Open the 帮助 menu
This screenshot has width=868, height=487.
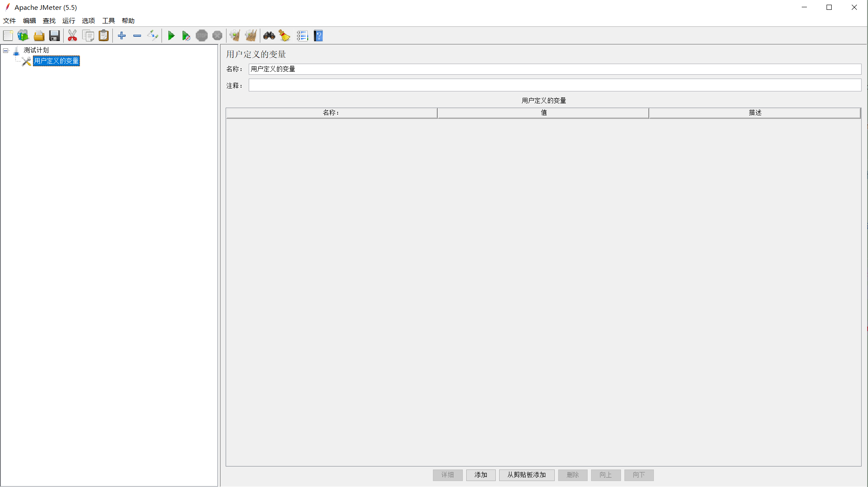point(128,21)
